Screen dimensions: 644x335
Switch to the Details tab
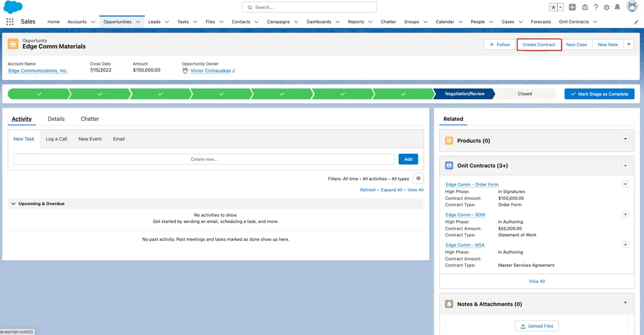tap(56, 119)
